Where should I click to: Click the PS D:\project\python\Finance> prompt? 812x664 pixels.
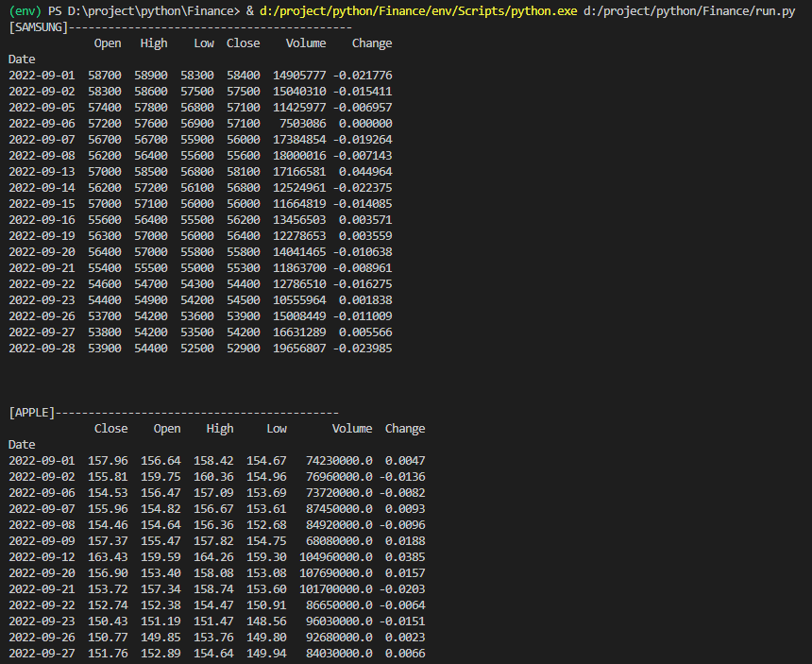coord(144,11)
